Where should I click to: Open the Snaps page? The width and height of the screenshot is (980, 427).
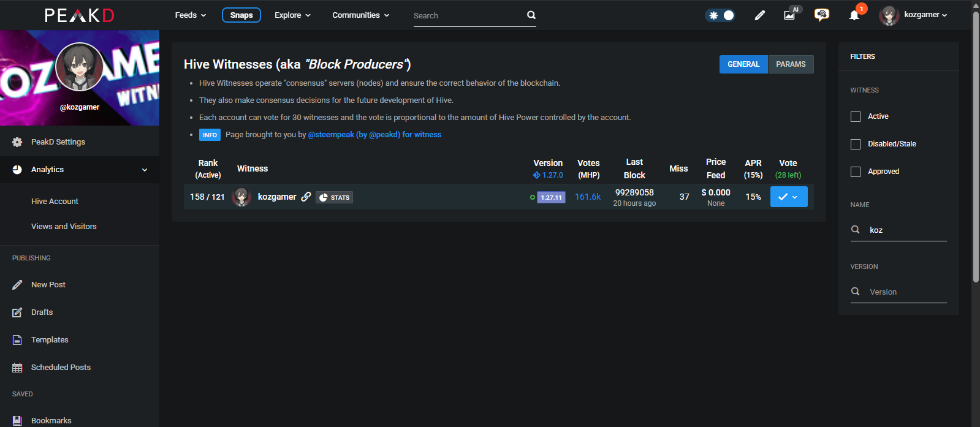(x=241, y=15)
